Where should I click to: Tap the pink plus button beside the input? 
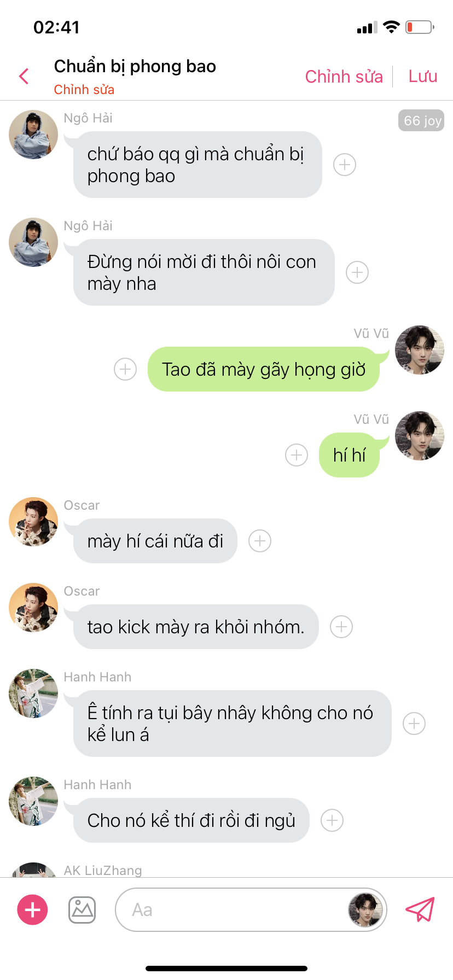click(x=33, y=909)
